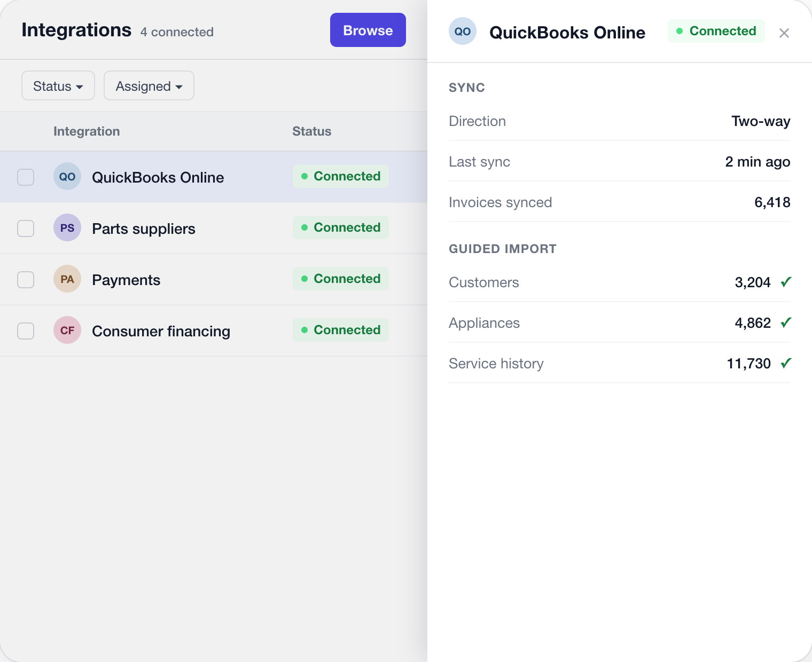Click the QO avatar in the detail panel header
Viewport: 812px width, 662px height.
tap(463, 31)
